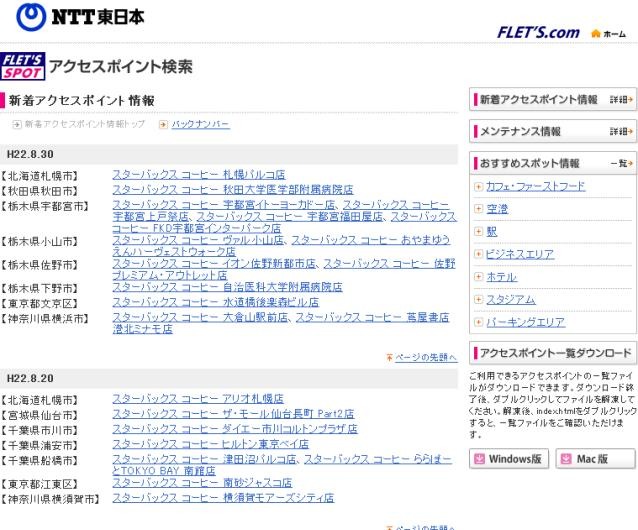
Task: Open 宇都宮イトーヨーカドー店 Starbucks link
Action: (x=224, y=205)
